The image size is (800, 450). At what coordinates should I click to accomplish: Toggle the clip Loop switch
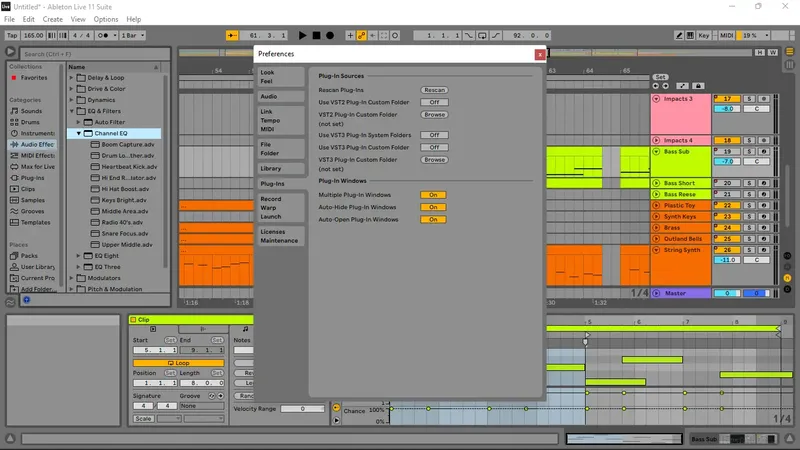(x=178, y=363)
